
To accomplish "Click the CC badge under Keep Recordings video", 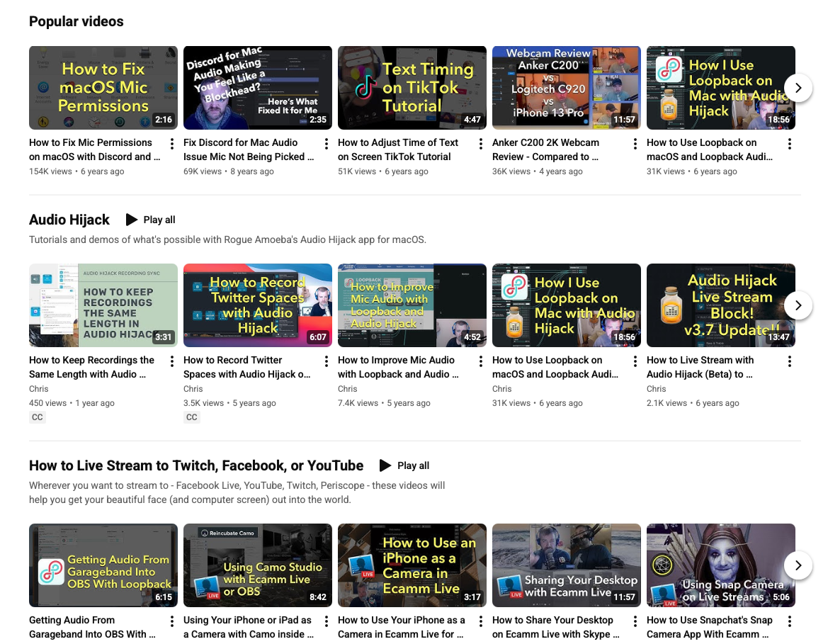I will (37, 417).
